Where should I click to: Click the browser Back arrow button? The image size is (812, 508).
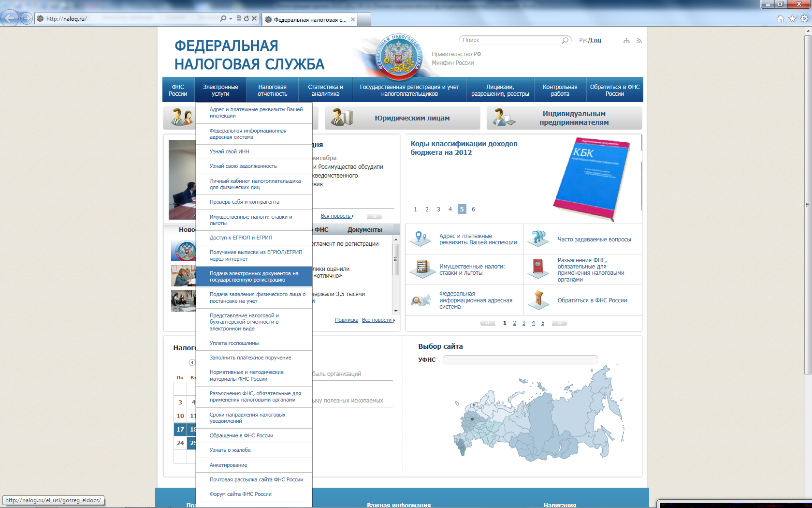10,18
